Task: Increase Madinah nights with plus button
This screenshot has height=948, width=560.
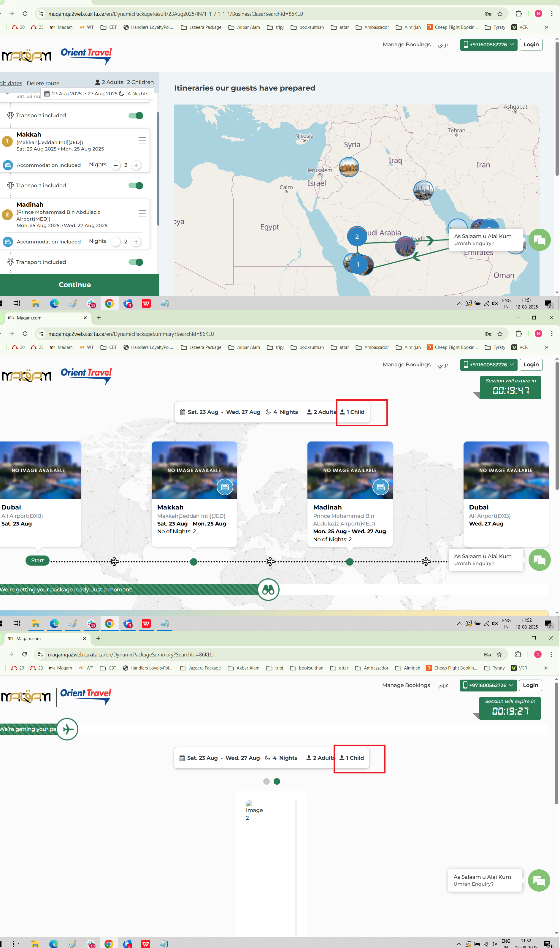Action: 136,242
